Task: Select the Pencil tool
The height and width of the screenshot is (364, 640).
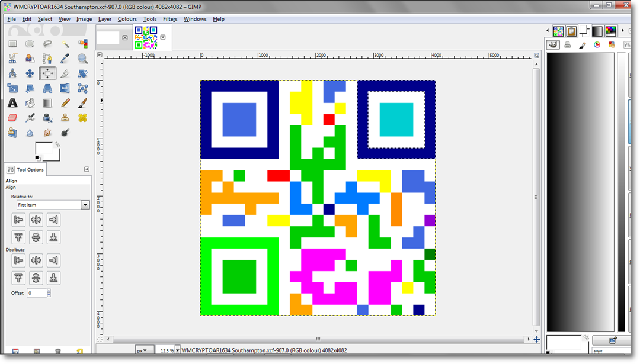Action: tap(65, 103)
